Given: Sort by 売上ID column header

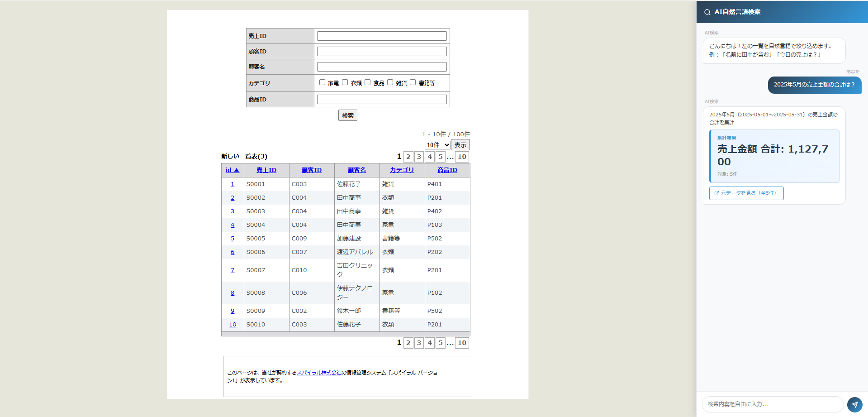Looking at the screenshot, I should (x=266, y=170).
